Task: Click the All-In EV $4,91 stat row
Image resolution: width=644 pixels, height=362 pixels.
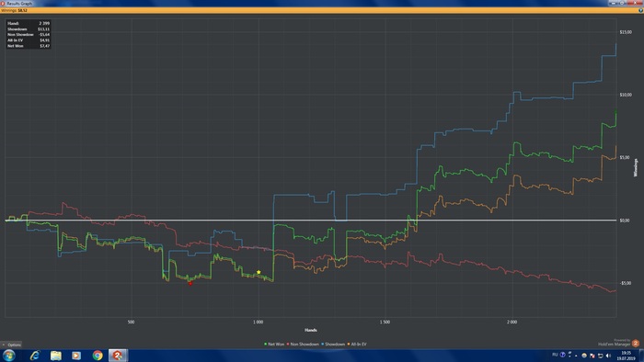Action: click(x=29, y=40)
